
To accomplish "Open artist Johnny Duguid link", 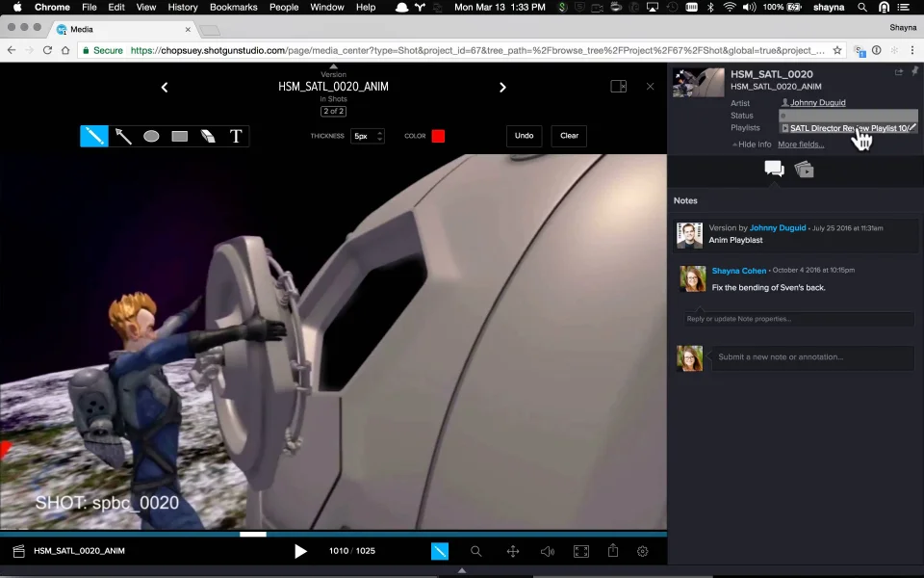I will tap(817, 103).
